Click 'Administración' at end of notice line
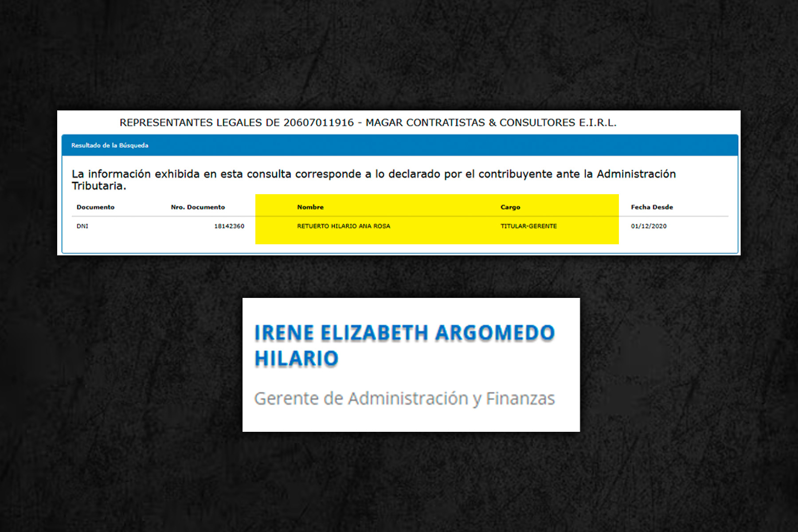This screenshot has height=532, width=798. 636,174
